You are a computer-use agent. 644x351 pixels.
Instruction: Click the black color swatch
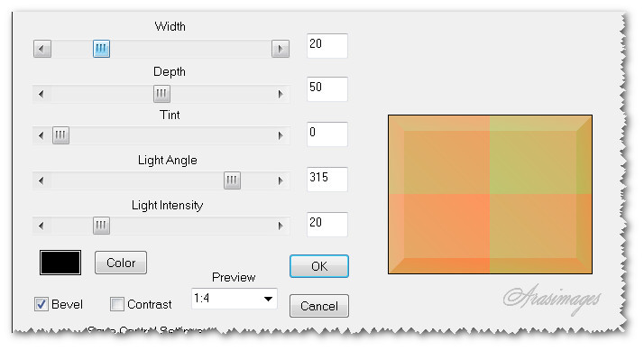(x=60, y=263)
